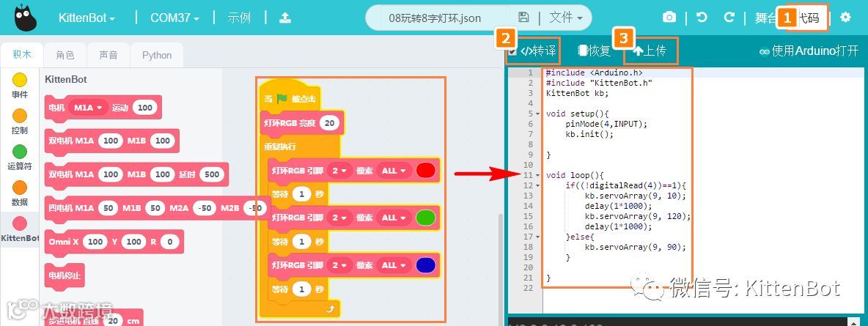Screen dimensions: 868x326
Task: Click the redo arrow icon
Action: [729, 17]
